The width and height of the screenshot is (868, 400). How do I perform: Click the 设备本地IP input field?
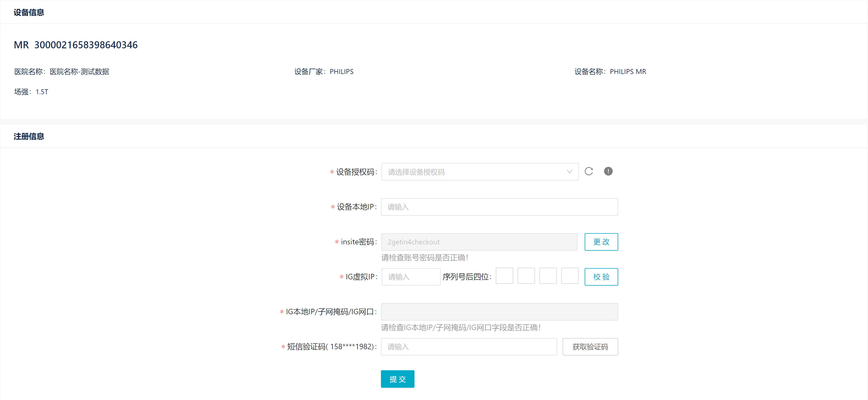coord(499,207)
